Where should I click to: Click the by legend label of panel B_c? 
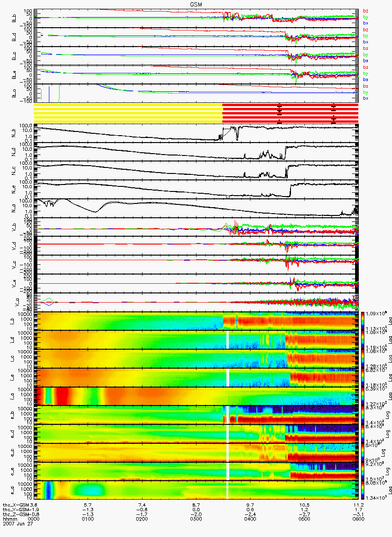coord(365,55)
